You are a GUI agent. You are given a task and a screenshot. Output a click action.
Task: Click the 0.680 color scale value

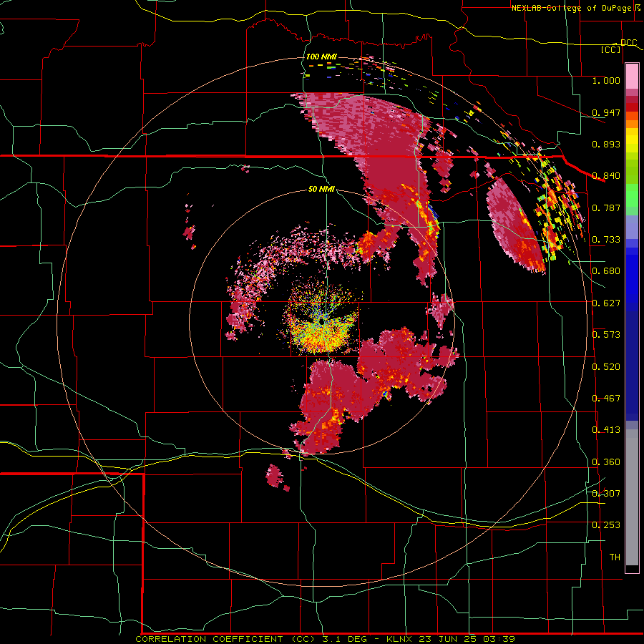click(606, 271)
